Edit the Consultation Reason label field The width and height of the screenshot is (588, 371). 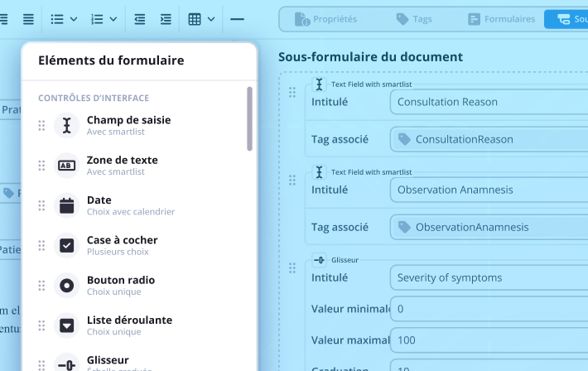pyautogui.click(x=489, y=102)
